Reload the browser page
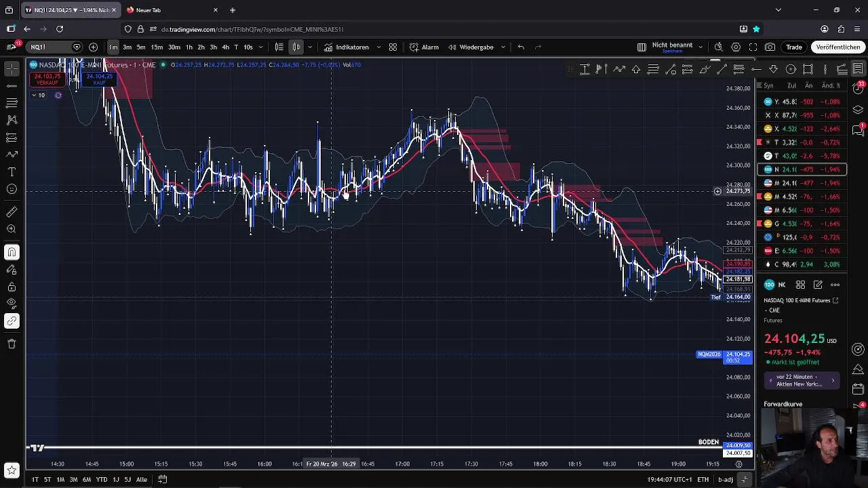Screen dimensions: 868x488 [60, 29]
